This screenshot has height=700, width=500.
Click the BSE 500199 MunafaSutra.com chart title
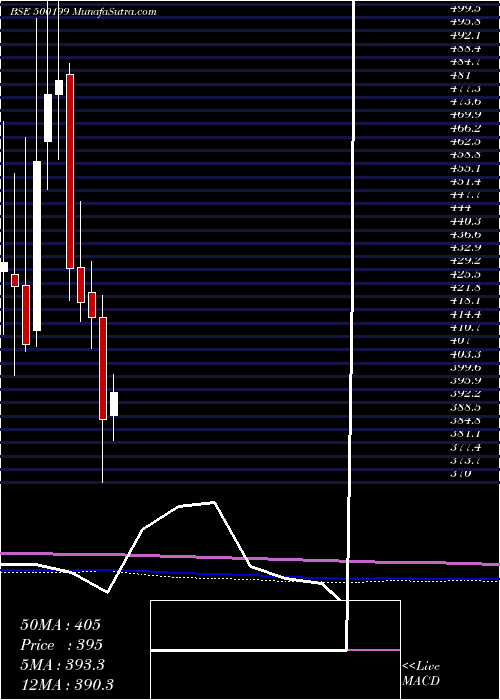point(83,12)
